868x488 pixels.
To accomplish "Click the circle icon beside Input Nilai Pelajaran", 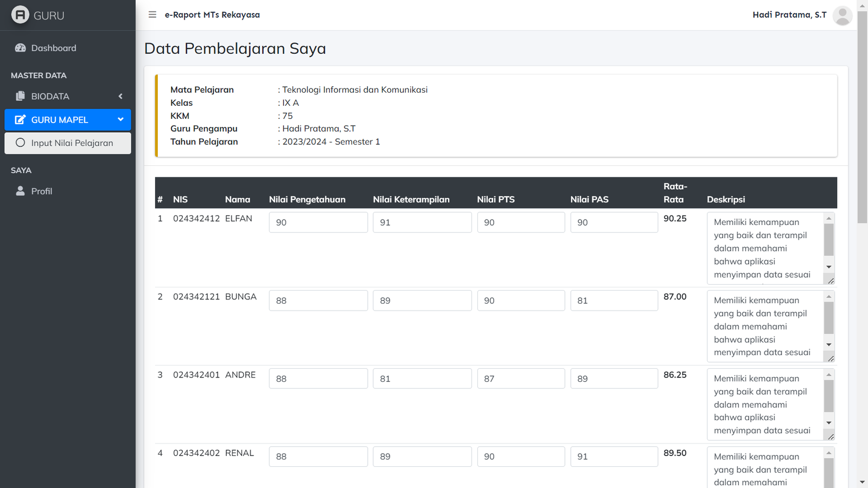I will [21, 143].
